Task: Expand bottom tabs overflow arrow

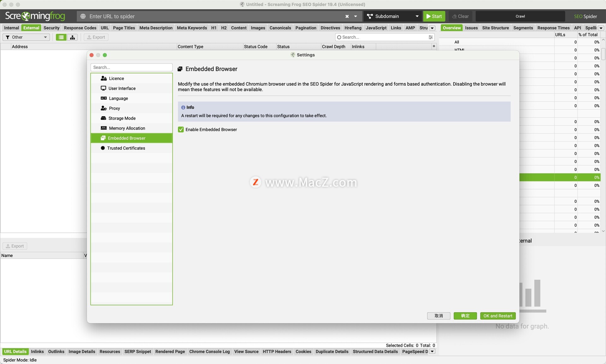Action: tap(432, 351)
